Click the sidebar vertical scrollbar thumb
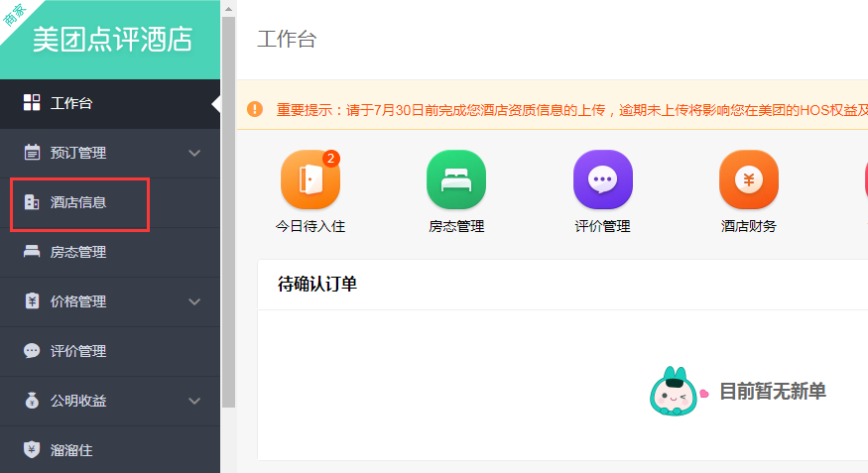 [x=228, y=212]
